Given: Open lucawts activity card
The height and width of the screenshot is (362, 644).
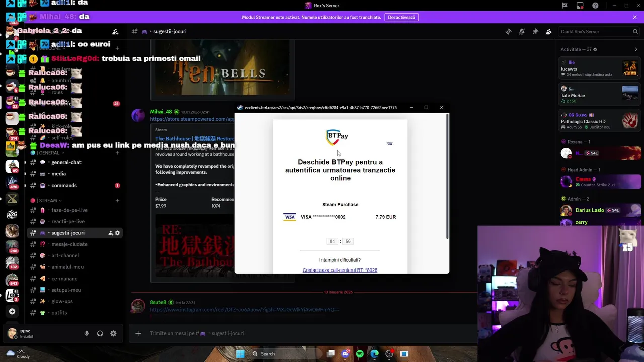Looking at the screenshot, I should point(600,68).
